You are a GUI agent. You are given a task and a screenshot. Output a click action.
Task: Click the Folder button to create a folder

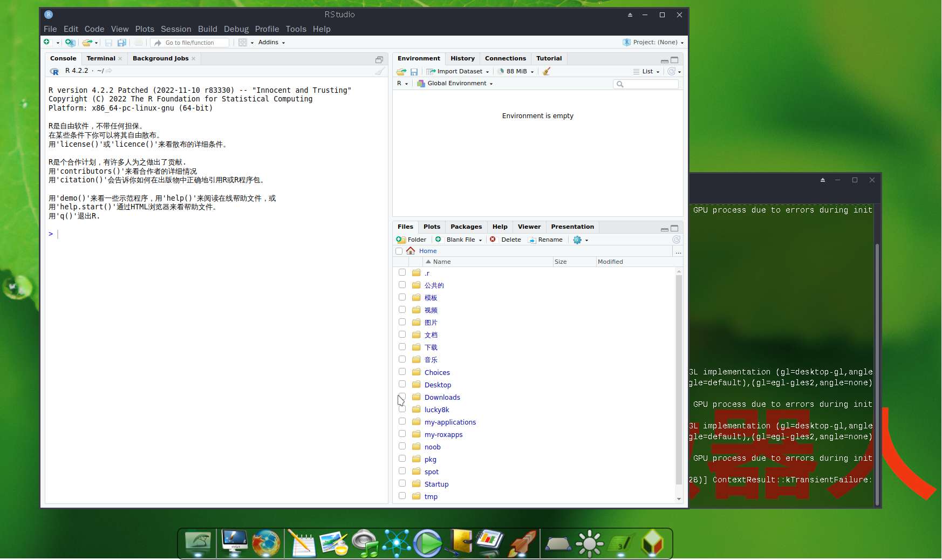pyautogui.click(x=411, y=240)
